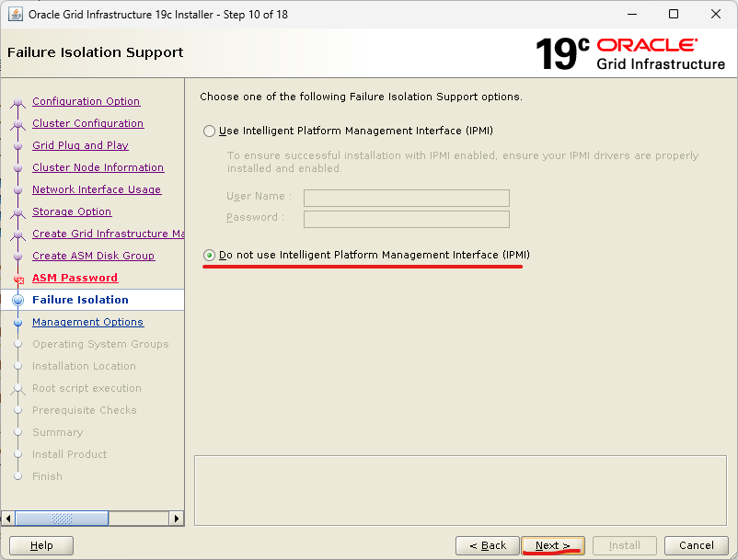Click the Finish step label
The width and height of the screenshot is (738, 560).
47,476
